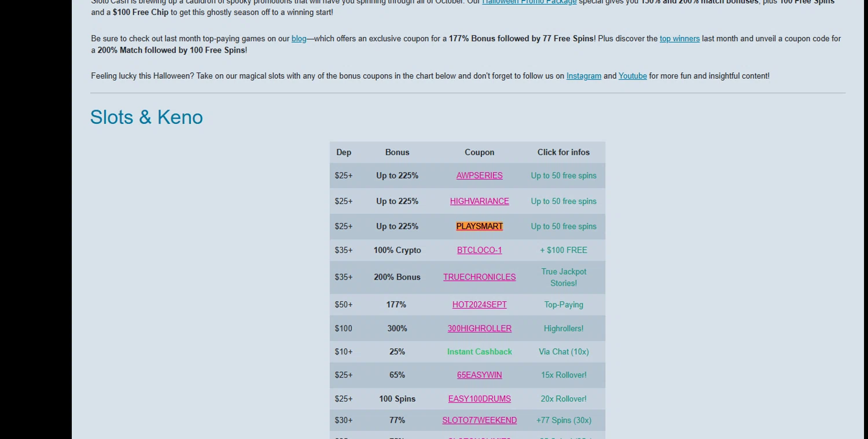Open the blog link
This screenshot has height=439, width=868.
click(299, 39)
